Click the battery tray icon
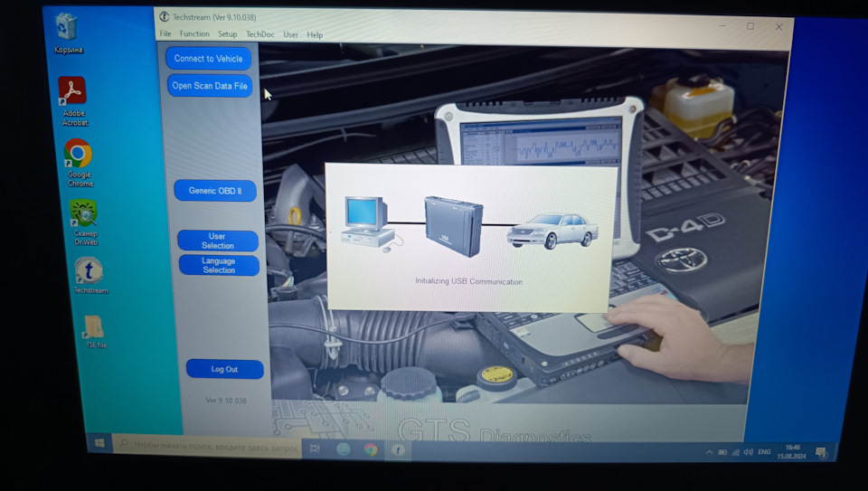Screen dimensions: 868x491 pyautogui.click(x=722, y=452)
